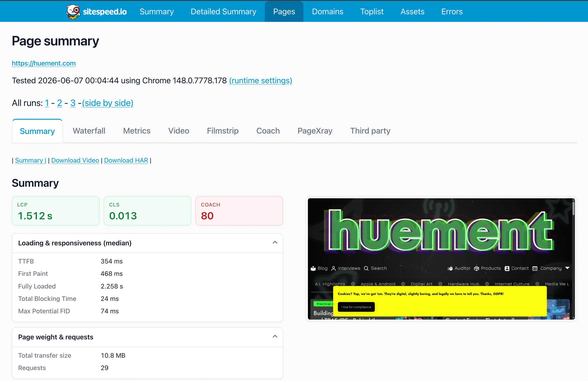Click the Total Blocking Time 24 ms value

tap(110, 299)
